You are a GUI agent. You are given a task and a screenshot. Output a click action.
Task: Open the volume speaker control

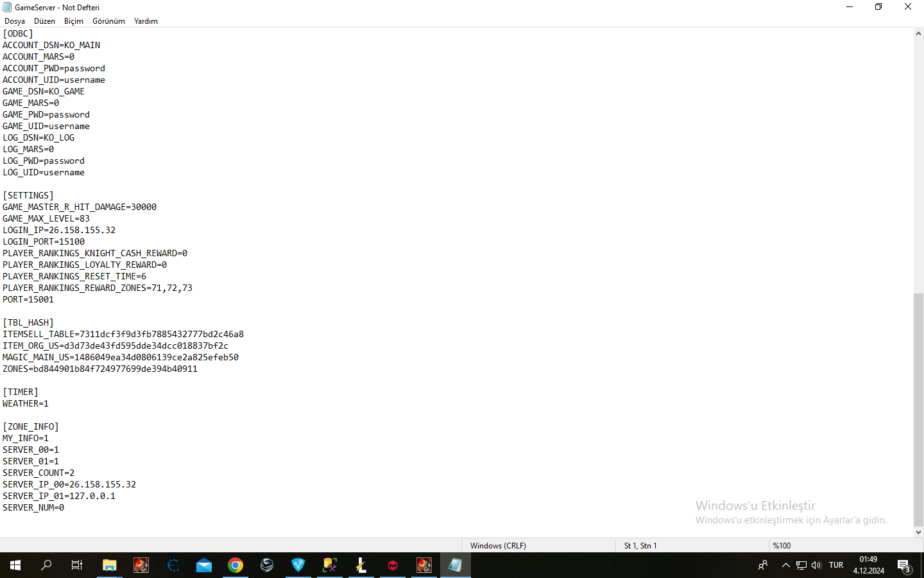pyautogui.click(x=816, y=565)
